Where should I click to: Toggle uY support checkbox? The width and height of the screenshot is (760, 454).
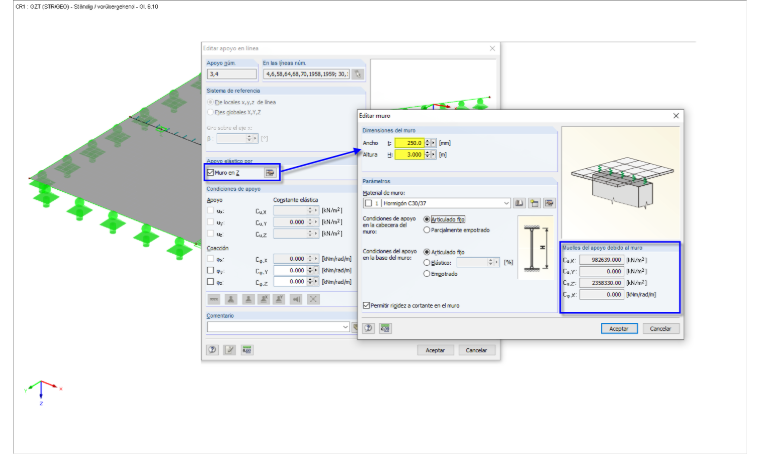(210, 222)
